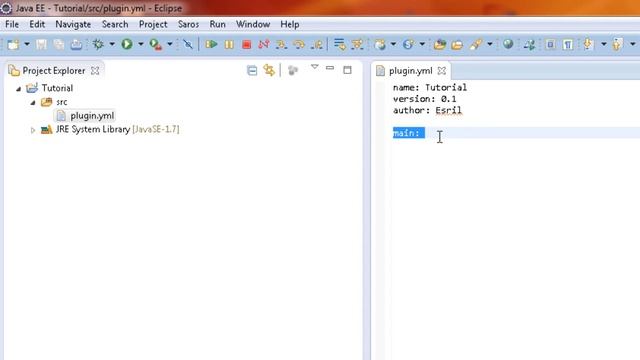Click the blue S web services icon
Image resolution: width=640 pixels, height=360 pixels.
click(x=408, y=44)
